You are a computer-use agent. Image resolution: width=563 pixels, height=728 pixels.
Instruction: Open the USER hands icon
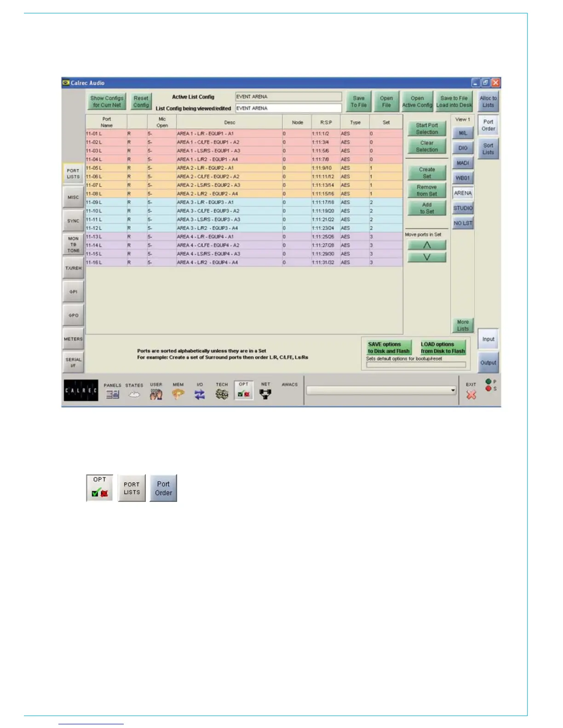pos(156,391)
